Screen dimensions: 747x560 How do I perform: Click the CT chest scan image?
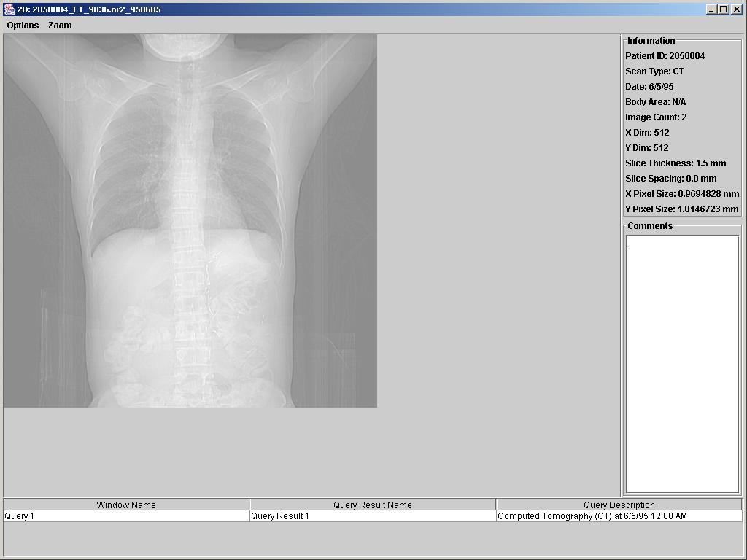point(190,220)
